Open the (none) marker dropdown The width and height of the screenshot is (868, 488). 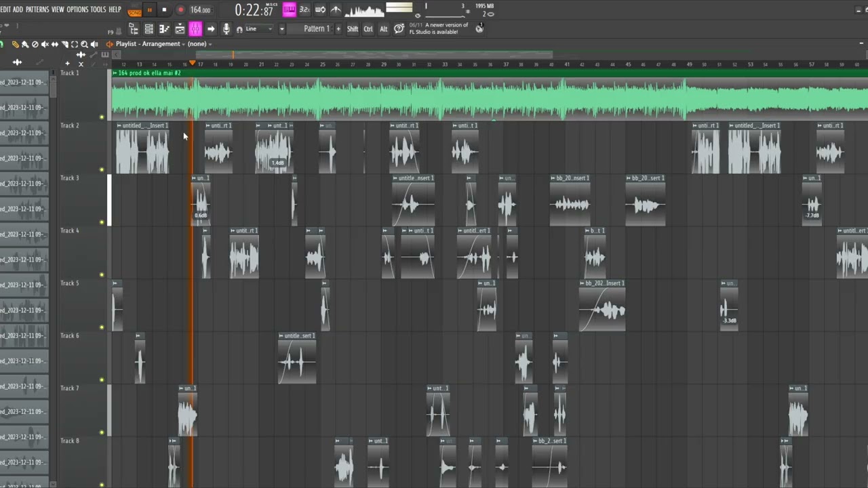coord(200,44)
